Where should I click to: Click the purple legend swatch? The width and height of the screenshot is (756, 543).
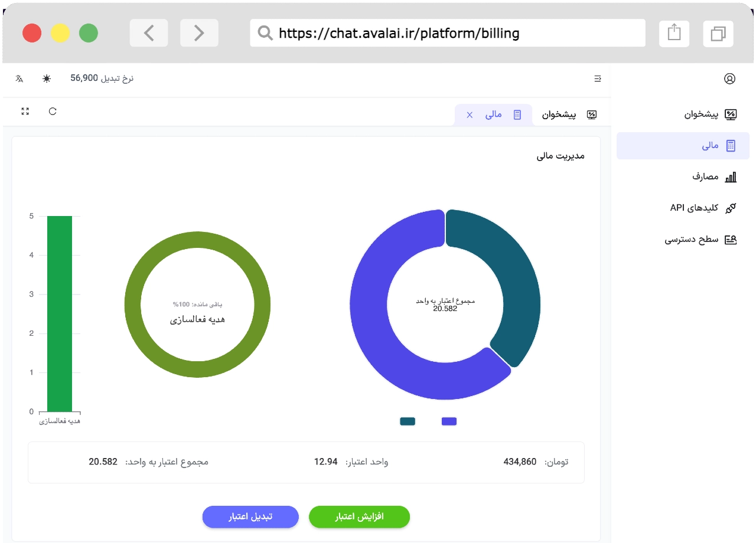click(x=449, y=421)
